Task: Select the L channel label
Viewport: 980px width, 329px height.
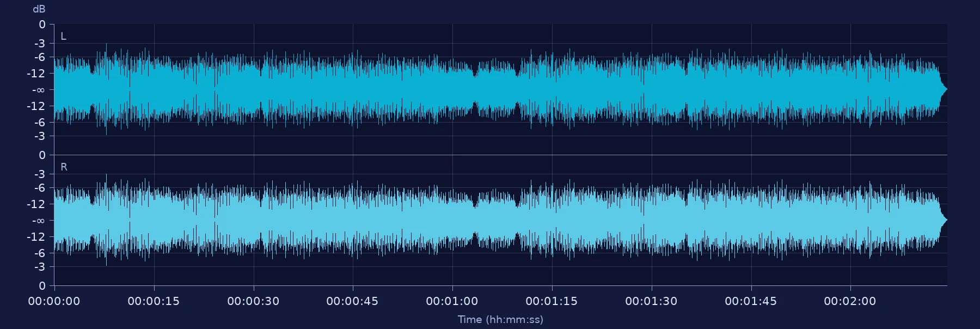Action: [63, 36]
